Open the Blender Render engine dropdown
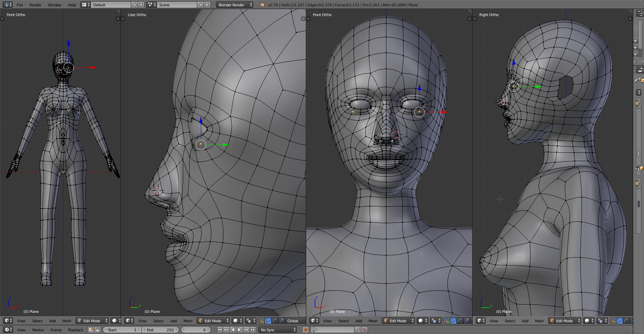The width and height of the screenshot is (644, 334). [x=235, y=5]
